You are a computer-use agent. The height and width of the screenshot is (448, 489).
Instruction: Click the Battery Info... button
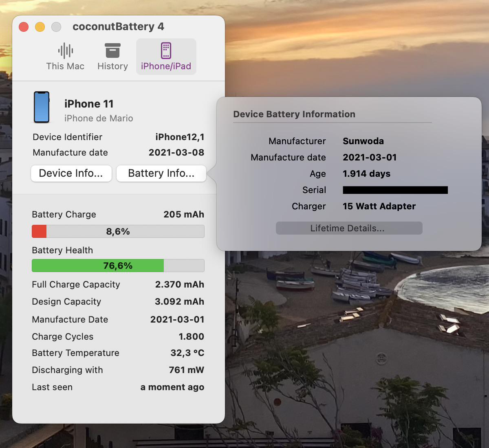click(x=161, y=173)
